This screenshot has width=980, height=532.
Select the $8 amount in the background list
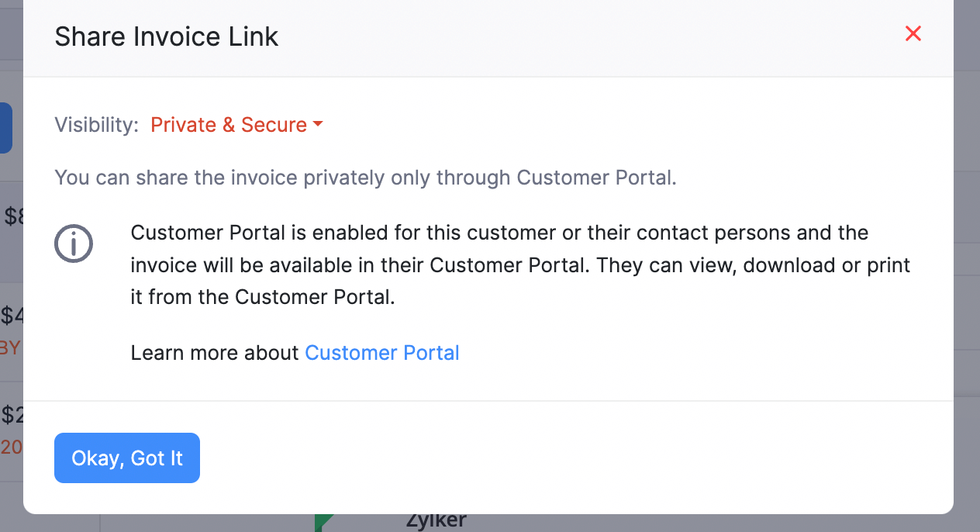click(10, 216)
